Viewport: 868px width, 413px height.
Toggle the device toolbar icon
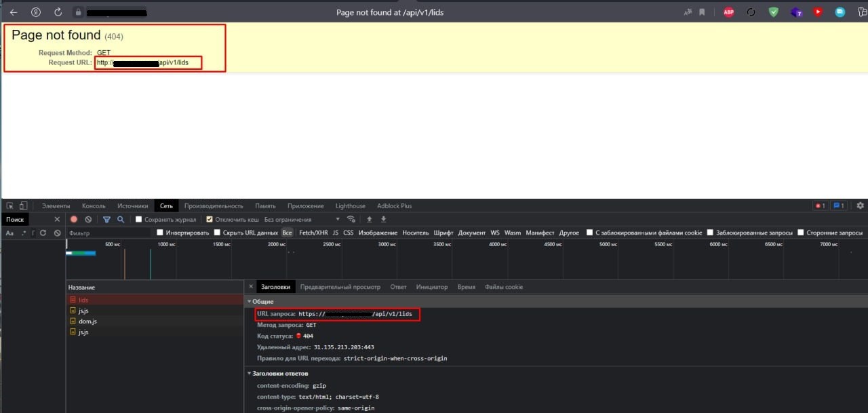click(22, 206)
